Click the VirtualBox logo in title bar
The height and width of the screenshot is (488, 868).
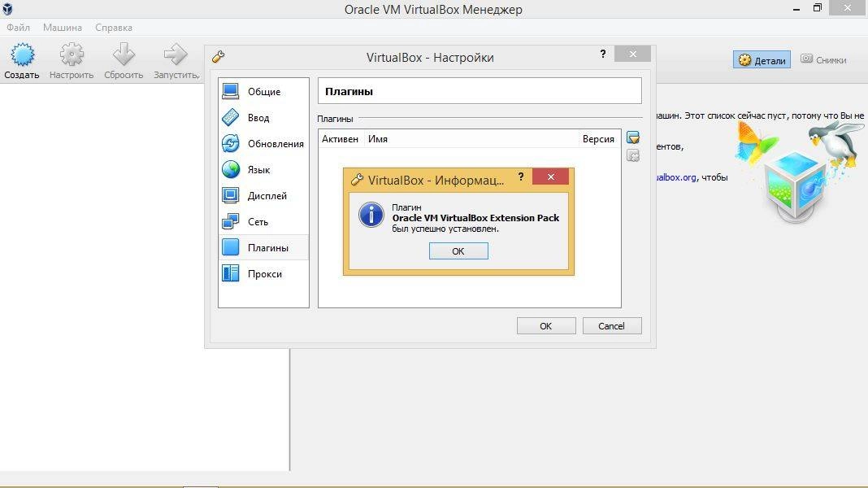[x=7, y=8]
